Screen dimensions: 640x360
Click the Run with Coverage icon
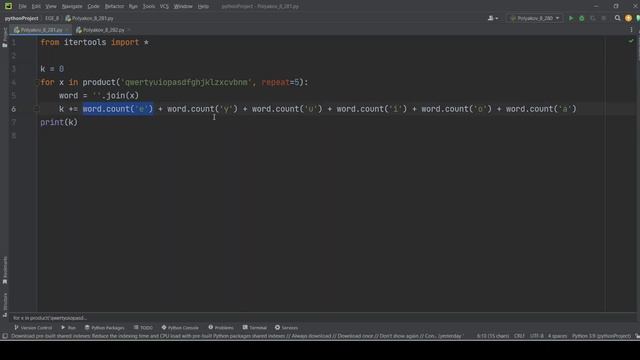coord(593,18)
